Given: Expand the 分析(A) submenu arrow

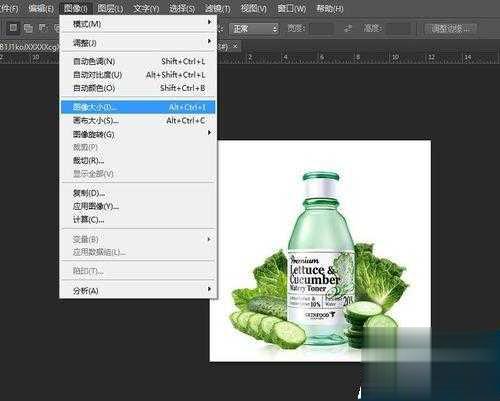Looking at the screenshot, I should click(209, 289).
